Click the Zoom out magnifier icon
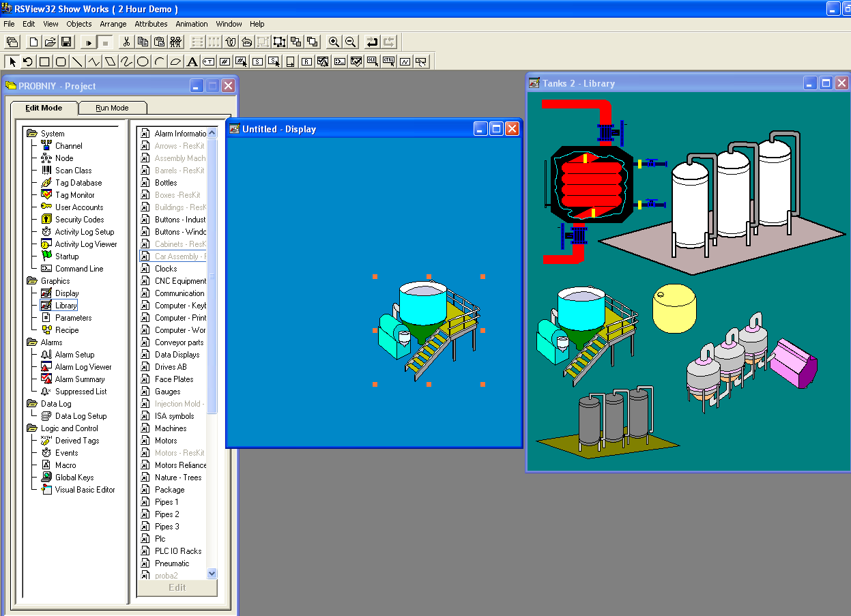 (x=350, y=42)
